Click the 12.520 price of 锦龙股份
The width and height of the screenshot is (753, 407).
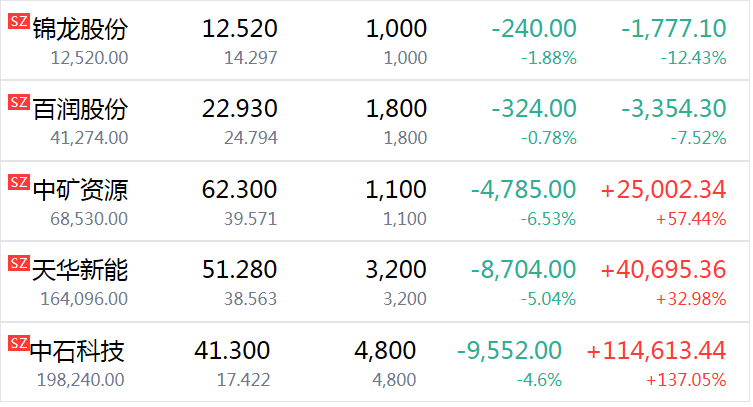[x=239, y=29]
